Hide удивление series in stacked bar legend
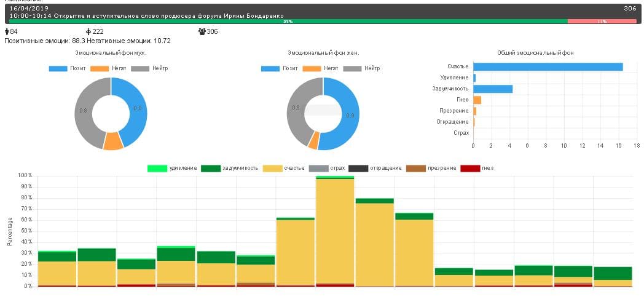 pyautogui.click(x=171, y=168)
